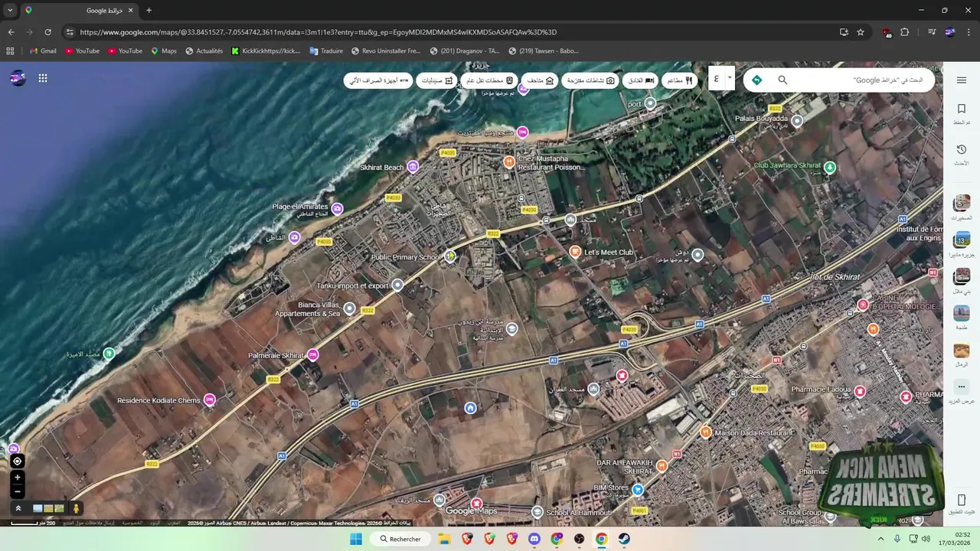Open the tab search dropdown arrow
The width and height of the screenshot is (980, 551).
pyautogui.click(x=10, y=11)
